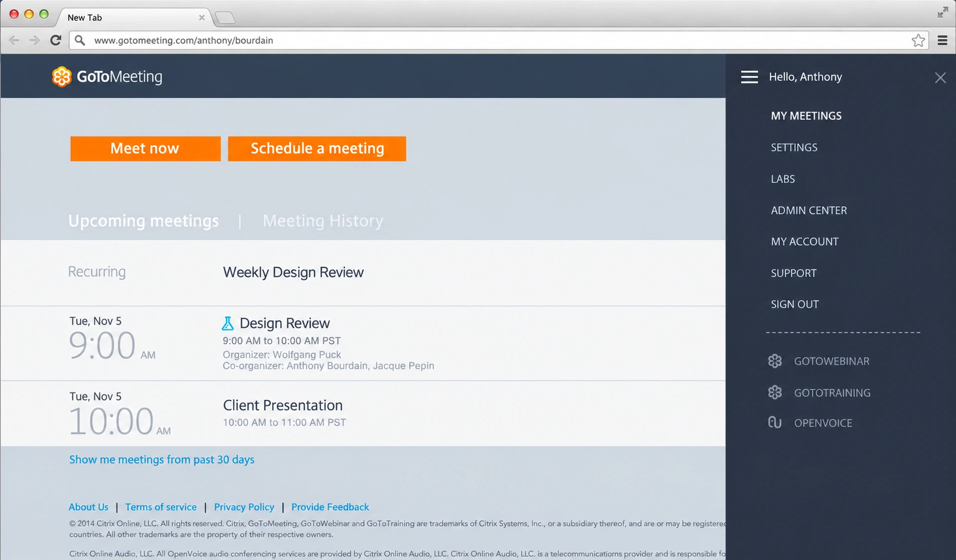Close the New Tab browser tab

(202, 17)
